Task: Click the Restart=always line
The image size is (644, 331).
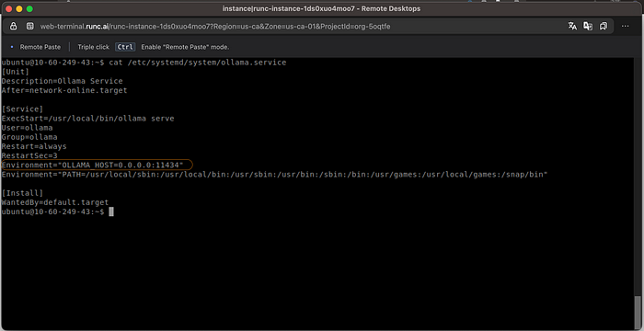Action: coord(34,146)
